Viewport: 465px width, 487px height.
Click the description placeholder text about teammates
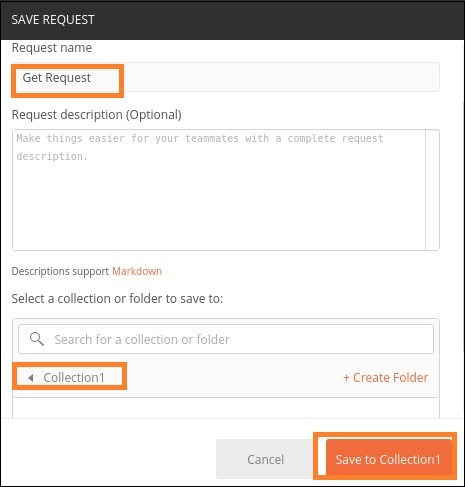[200, 147]
